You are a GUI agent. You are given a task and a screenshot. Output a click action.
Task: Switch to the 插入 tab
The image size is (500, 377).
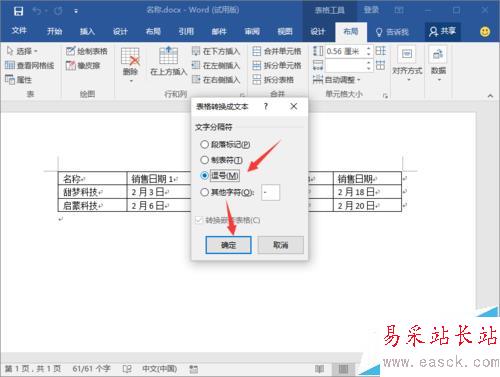pos(87,31)
